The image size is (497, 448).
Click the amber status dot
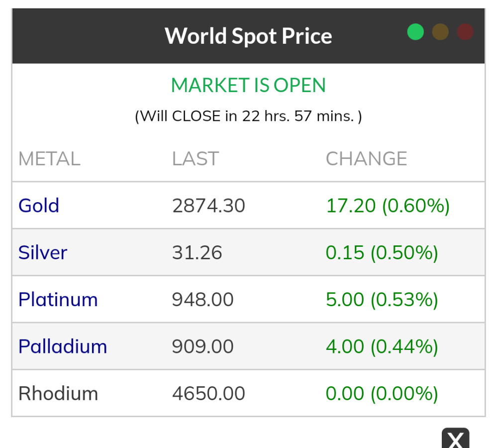(x=440, y=32)
